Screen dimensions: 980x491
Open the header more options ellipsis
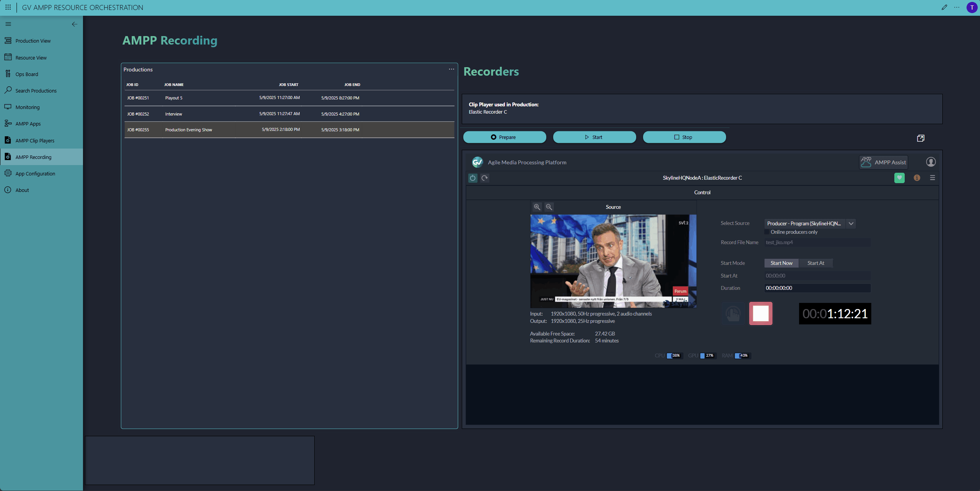(957, 7)
